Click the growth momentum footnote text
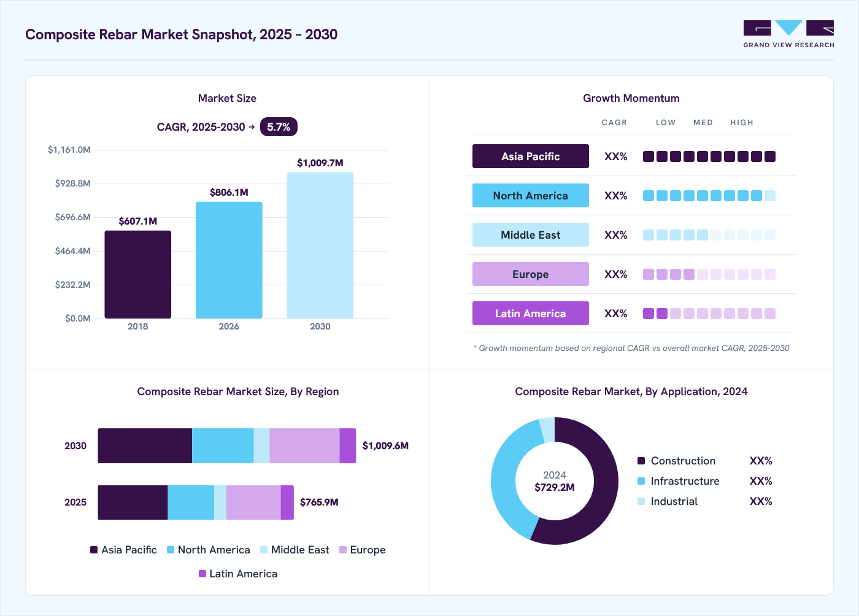The height and width of the screenshot is (616, 859). coord(631,348)
